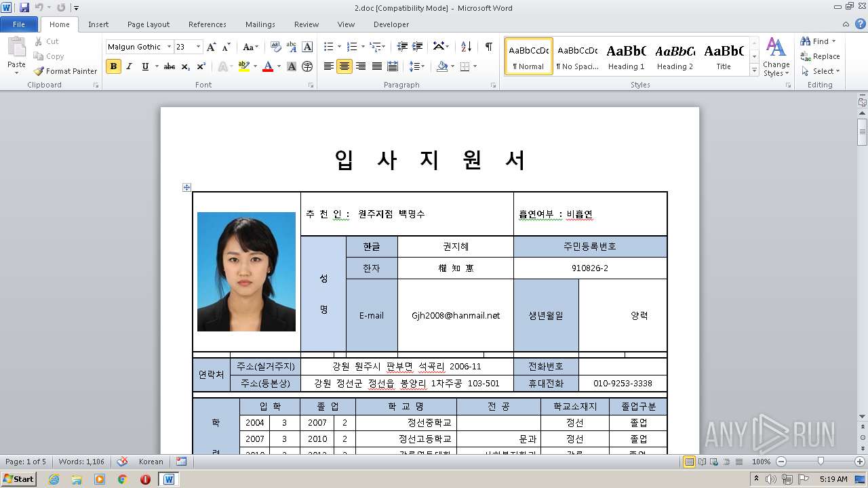
Task: Click the Undo icon in title bar
Action: pos(39,7)
